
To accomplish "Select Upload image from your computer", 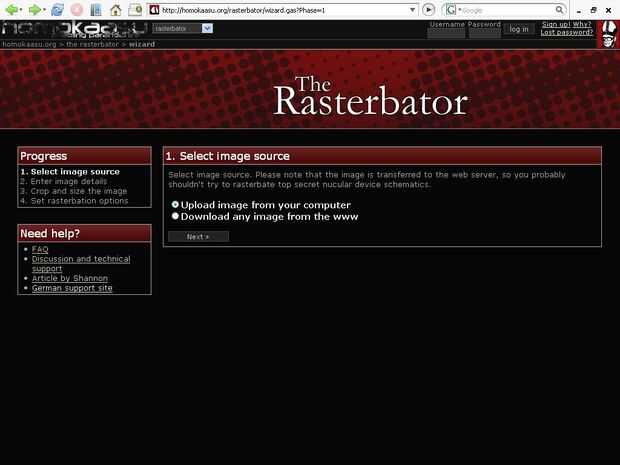I will [175, 205].
